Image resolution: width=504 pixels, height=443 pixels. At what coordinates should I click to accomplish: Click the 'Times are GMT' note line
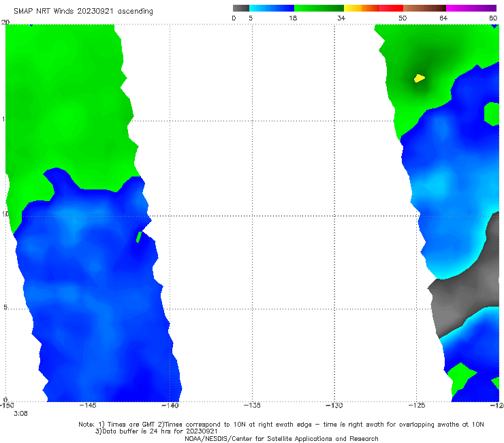pos(281,425)
